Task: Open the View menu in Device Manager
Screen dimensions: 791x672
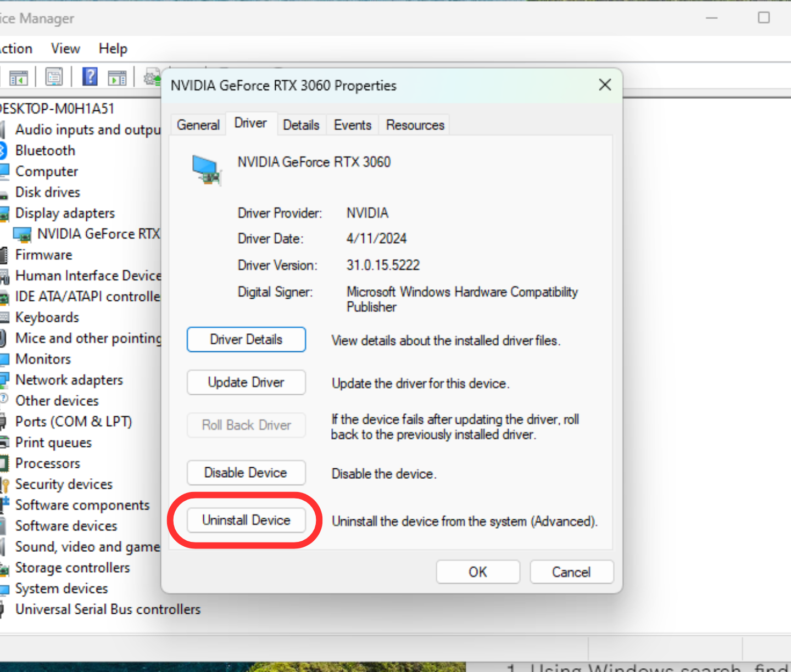Action: 65,49
